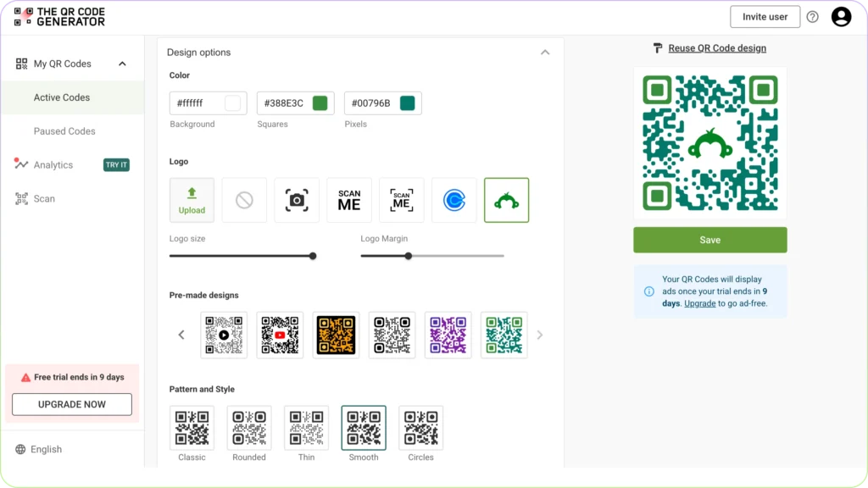Image resolution: width=868 pixels, height=488 pixels.
Task: Pick the blue circular swirl logo
Action: [454, 200]
